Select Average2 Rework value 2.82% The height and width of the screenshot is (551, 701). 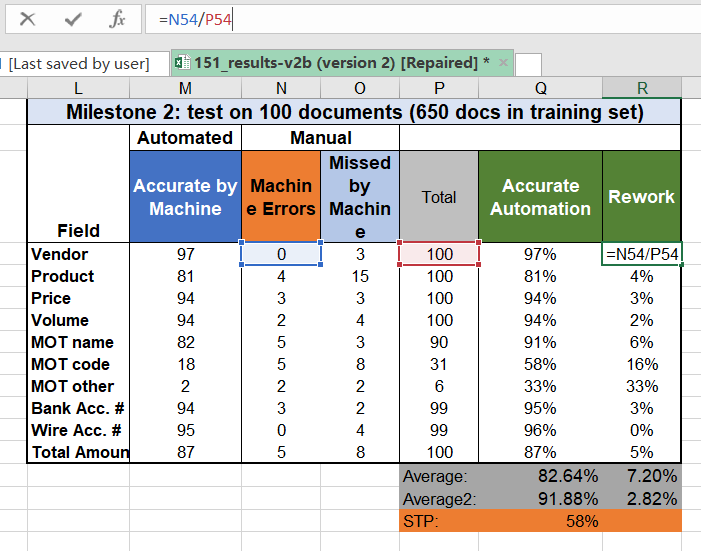(642, 499)
